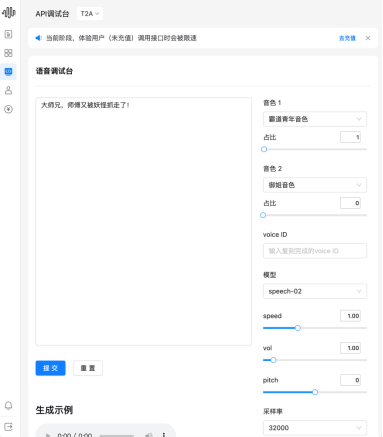The height and width of the screenshot is (437, 383).
Task: Click the vol slider handle
Action: pyautogui.click(x=273, y=360)
